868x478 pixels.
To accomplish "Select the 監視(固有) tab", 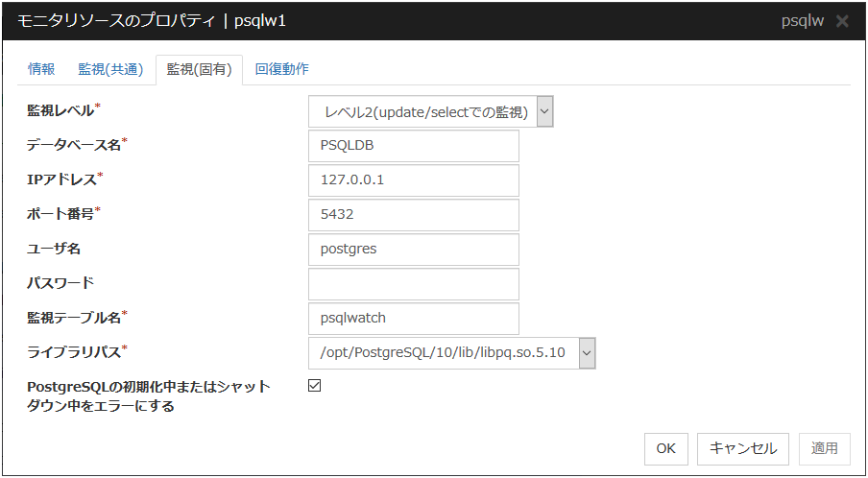I will point(199,69).
